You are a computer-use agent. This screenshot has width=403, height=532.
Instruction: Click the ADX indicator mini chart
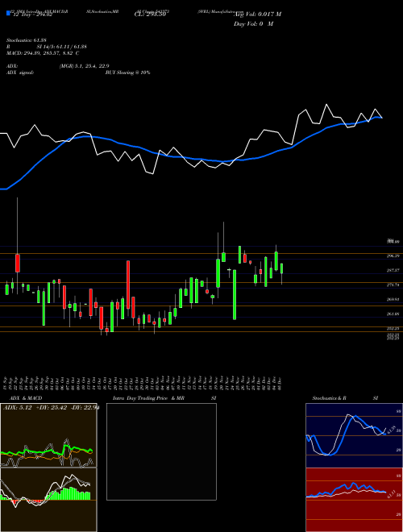point(48,435)
